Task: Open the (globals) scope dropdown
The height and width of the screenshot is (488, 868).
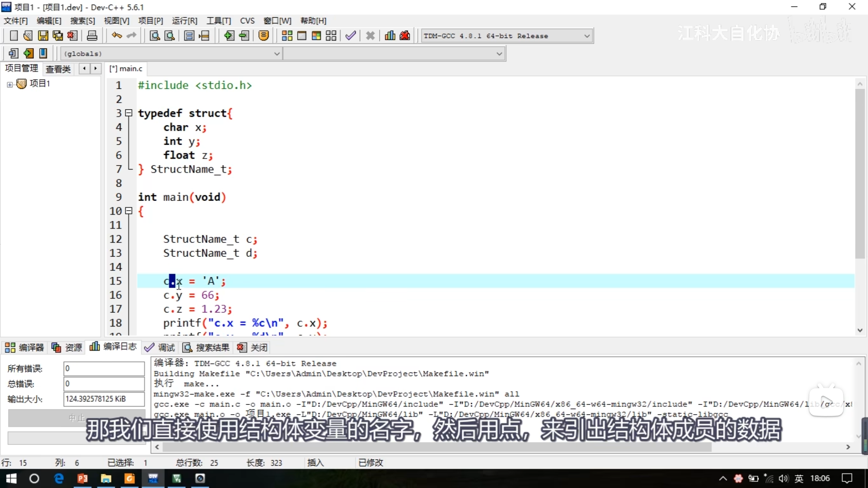Action: [x=277, y=54]
